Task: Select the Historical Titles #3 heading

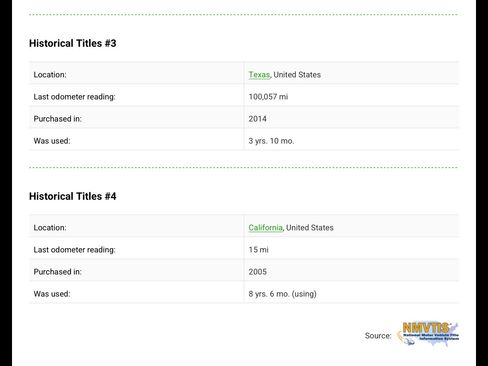Action: (73, 43)
